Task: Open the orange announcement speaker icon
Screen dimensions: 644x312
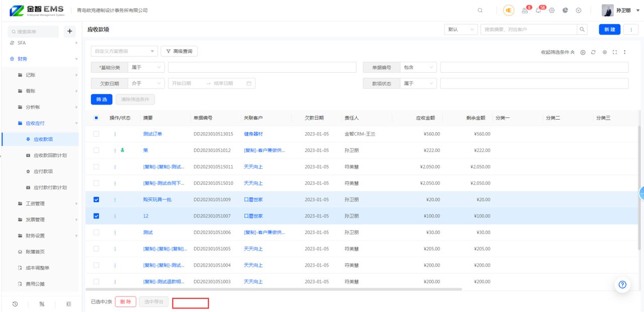Action: 509,11
